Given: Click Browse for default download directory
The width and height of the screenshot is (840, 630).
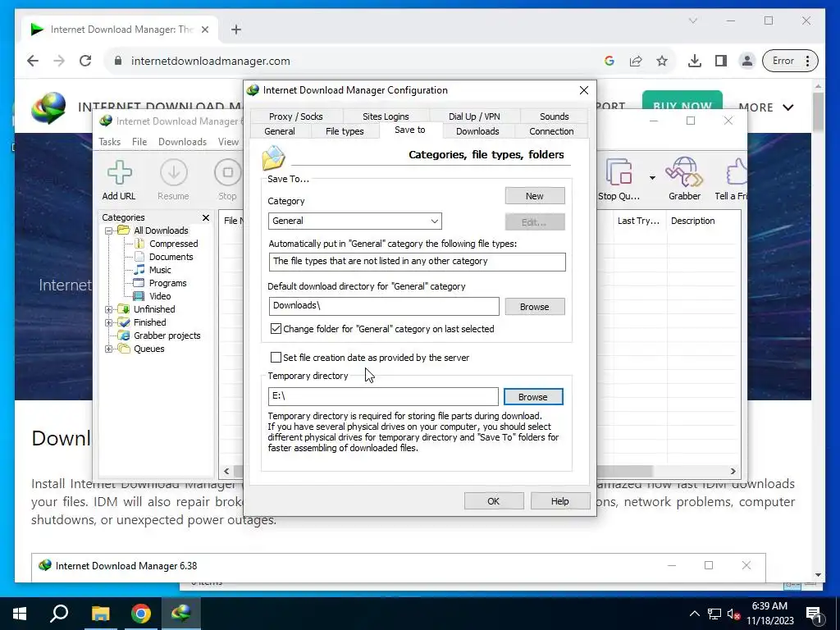Looking at the screenshot, I should click(x=535, y=307).
